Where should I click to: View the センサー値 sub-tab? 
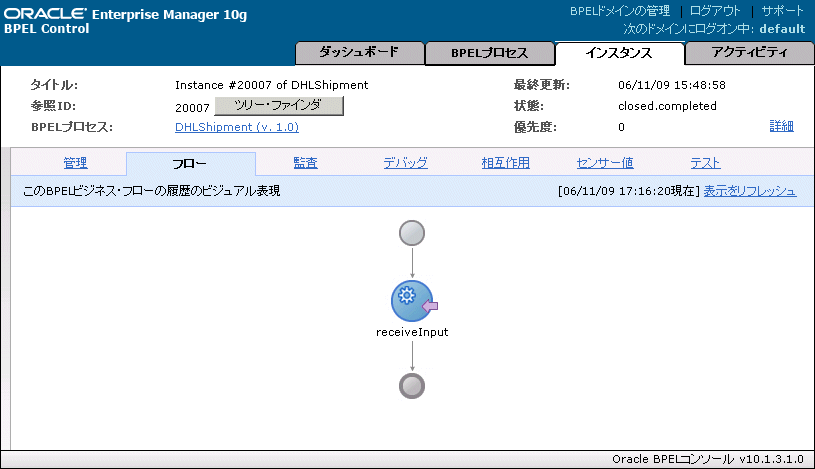tap(605, 163)
